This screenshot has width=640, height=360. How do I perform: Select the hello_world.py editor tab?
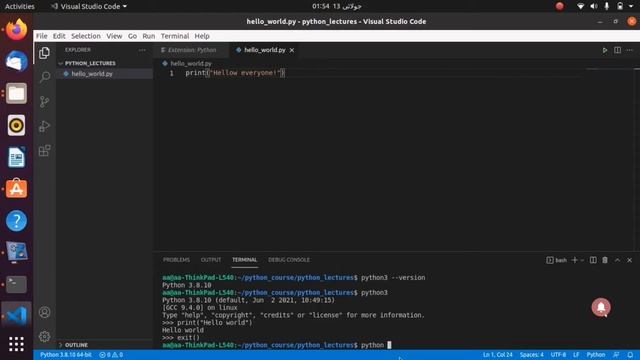point(264,50)
